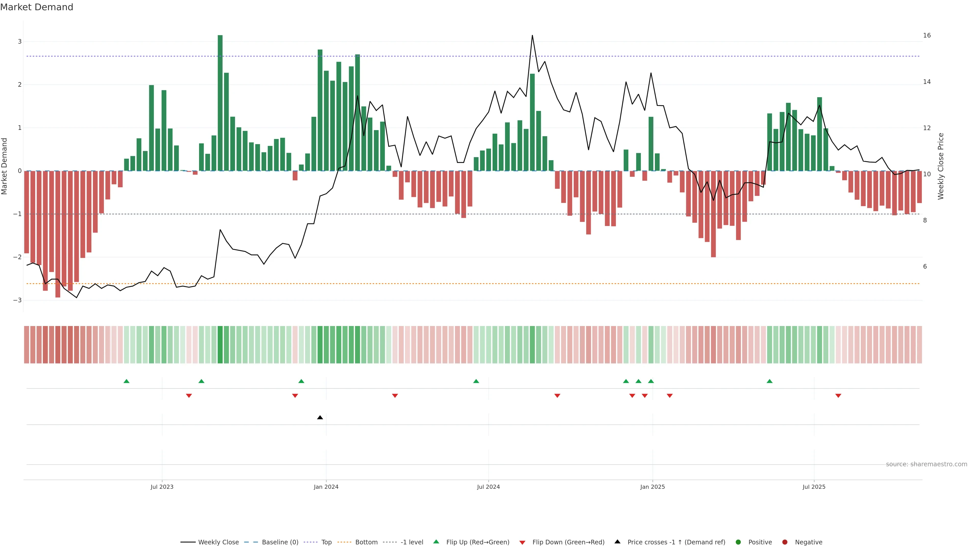Click the Jul 2025 axis label

pyautogui.click(x=814, y=487)
